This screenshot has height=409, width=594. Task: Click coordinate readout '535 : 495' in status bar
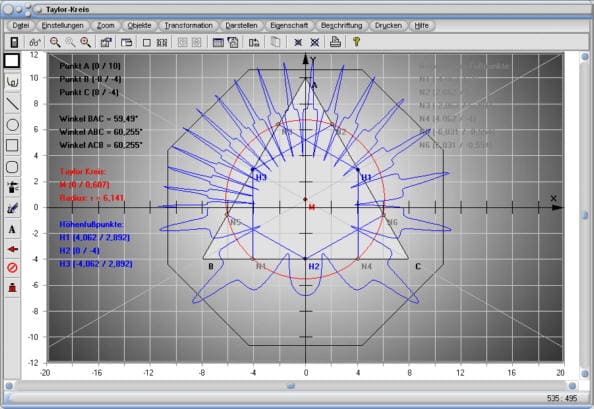[562, 398]
